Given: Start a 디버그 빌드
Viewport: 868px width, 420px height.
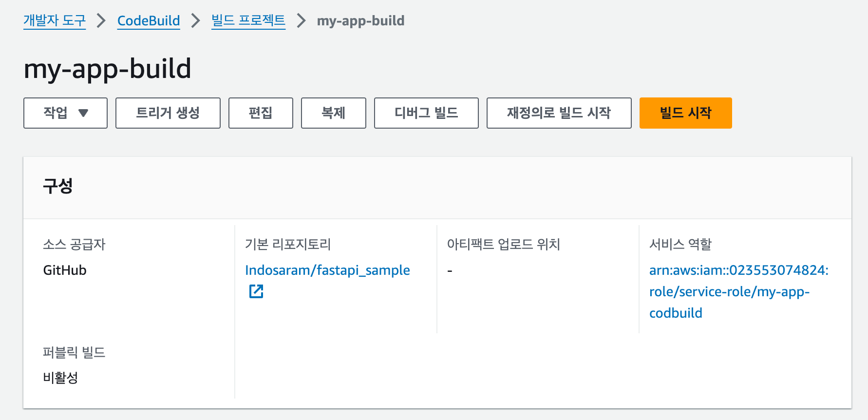Looking at the screenshot, I should pyautogui.click(x=426, y=113).
